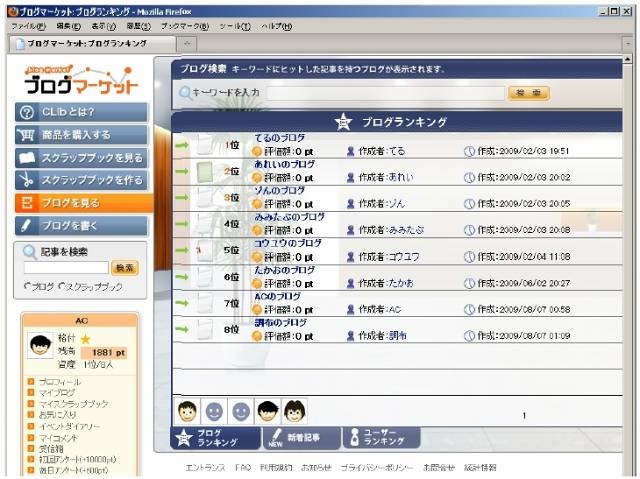Viewport: 640px width, 479px height.
Task: Click the clock icon next to 作成:2009/02/03 20:05
Action: click(x=469, y=204)
